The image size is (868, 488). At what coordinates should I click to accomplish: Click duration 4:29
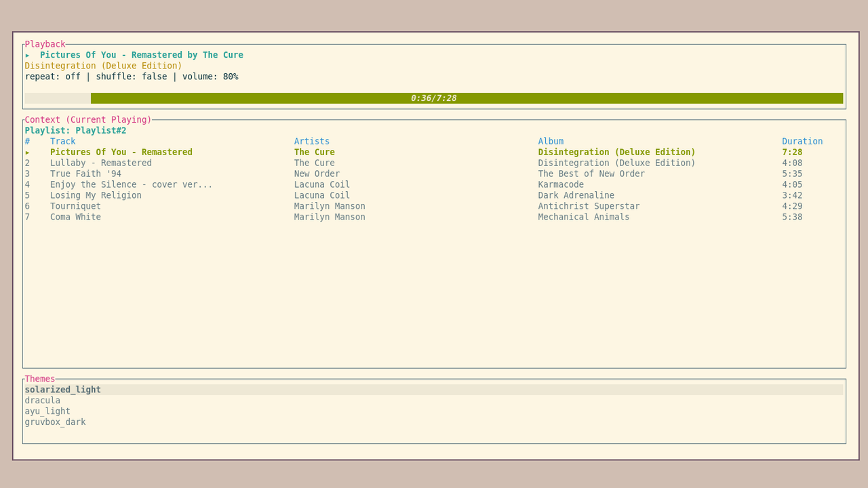click(x=792, y=207)
